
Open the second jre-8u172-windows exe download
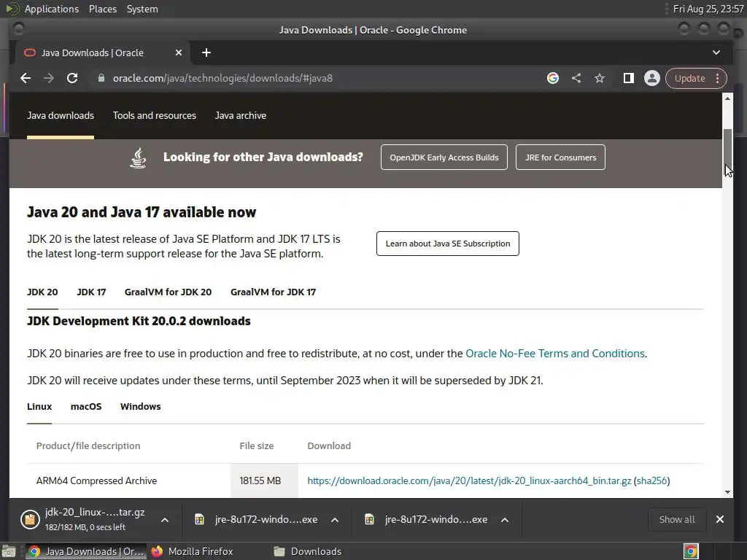point(427,520)
